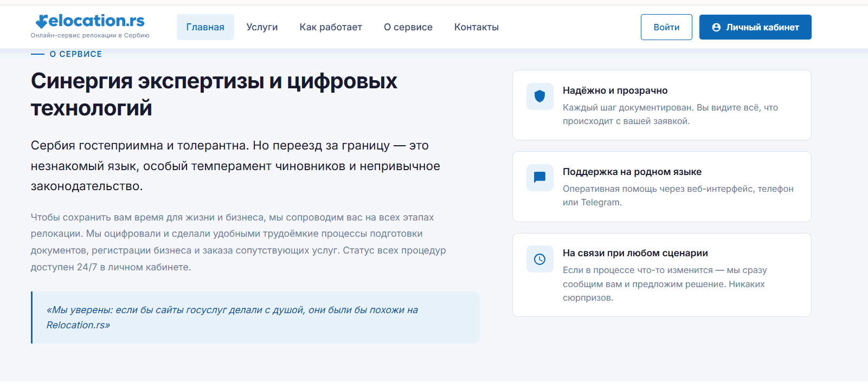Viewport: 868px width, 389px height.
Task: Open the Как работает section
Action: (331, 27)
